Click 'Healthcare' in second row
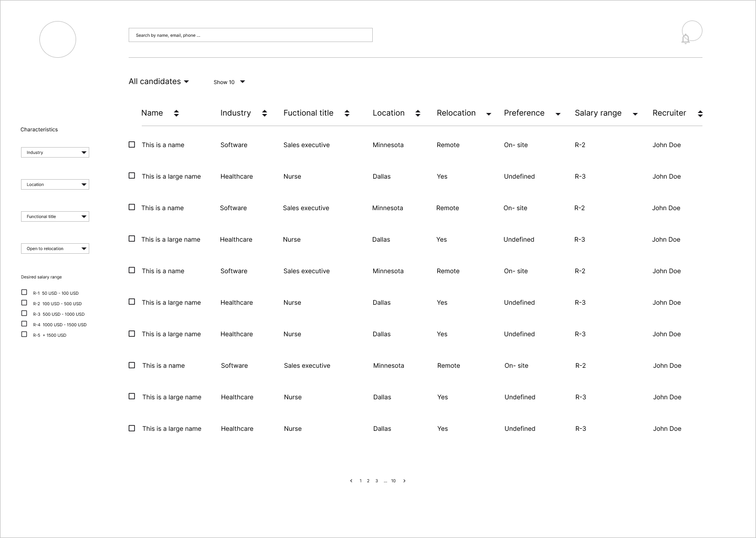This screenshot has height=538, width=756. [237, 177]
